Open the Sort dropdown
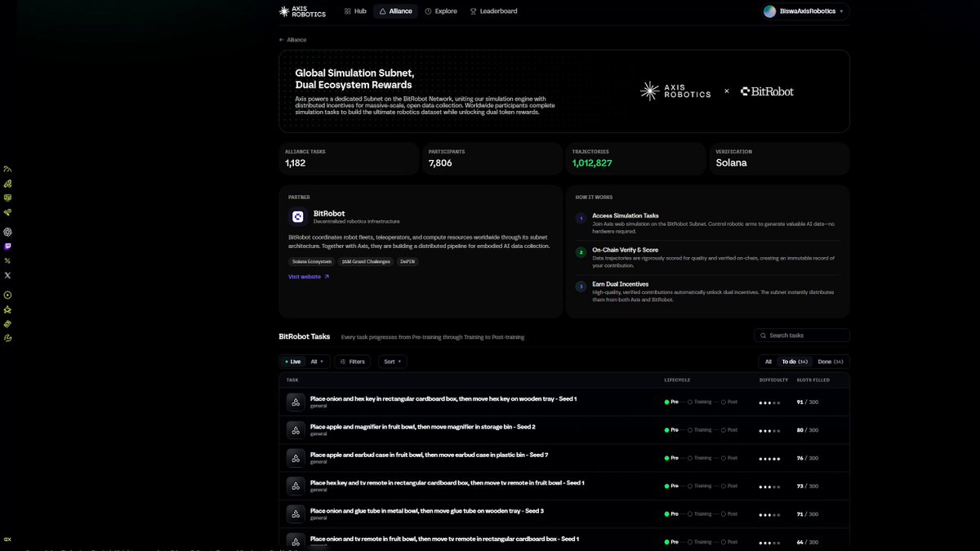Viewport: 980px width, 551px height. pos(393,362)
